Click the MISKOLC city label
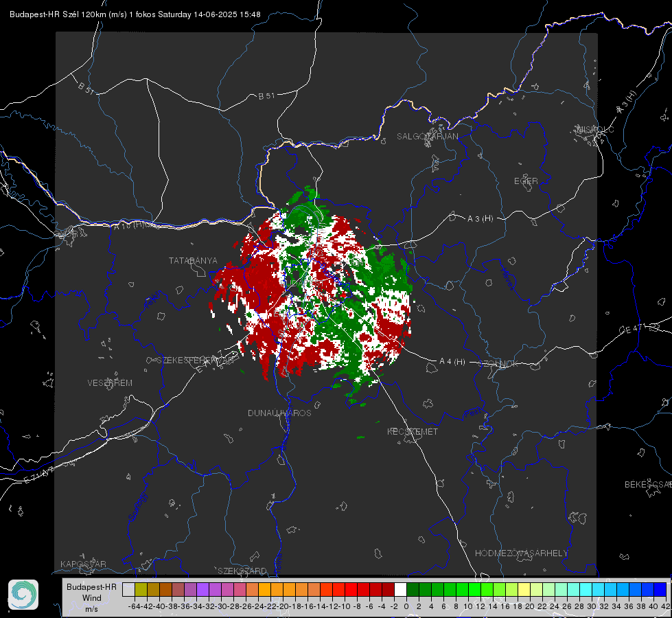Viewport: 672px width, 618px height. click(595, 129)
